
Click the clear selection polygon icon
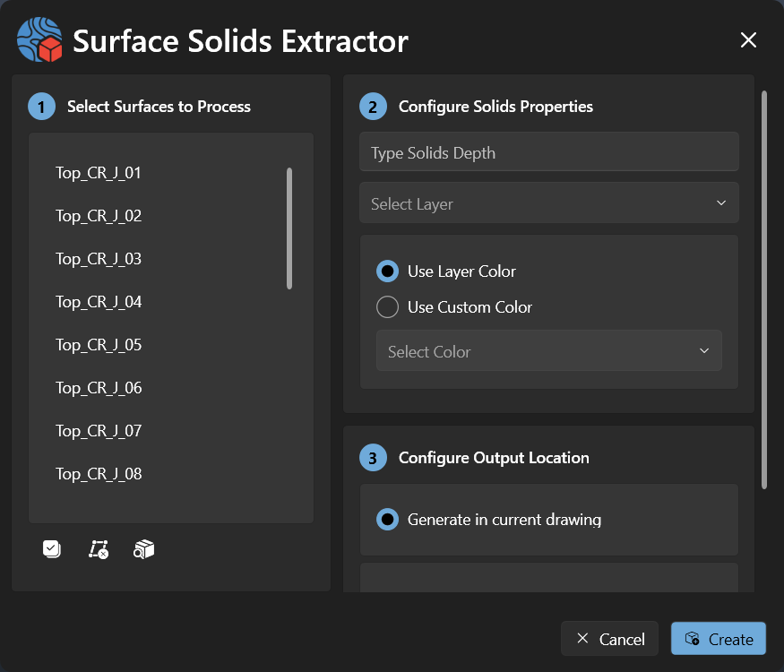tap(99, 549)
